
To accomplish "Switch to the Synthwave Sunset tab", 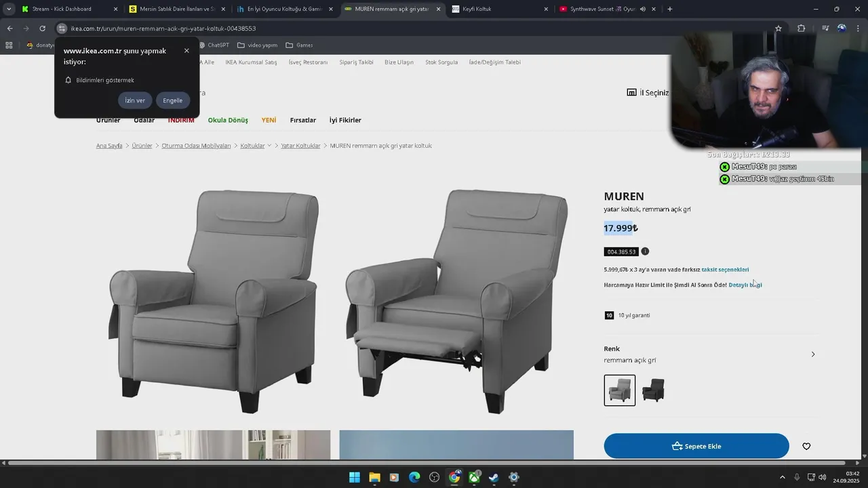I will click(x=608, y=9).
